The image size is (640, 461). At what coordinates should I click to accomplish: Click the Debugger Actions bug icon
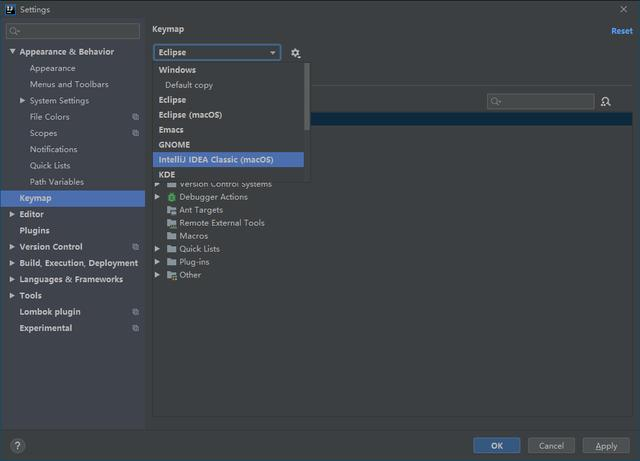click(172, 197)
